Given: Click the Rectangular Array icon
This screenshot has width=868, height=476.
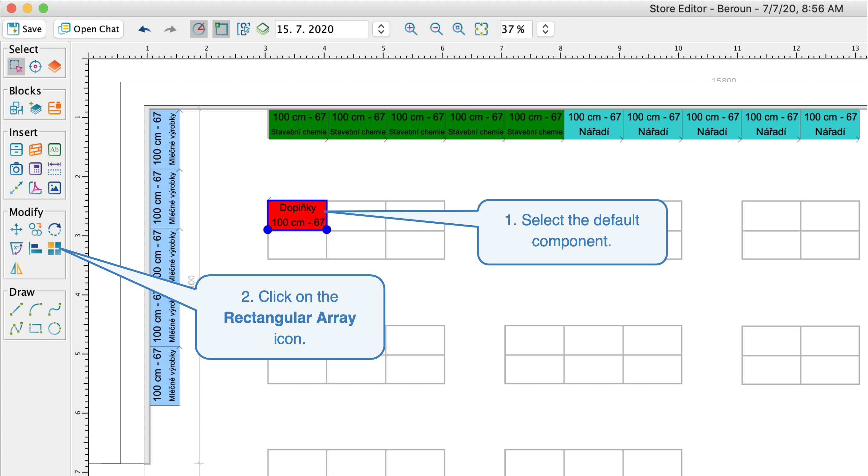Looking at the screenshot, I should (x=54, y=249).
